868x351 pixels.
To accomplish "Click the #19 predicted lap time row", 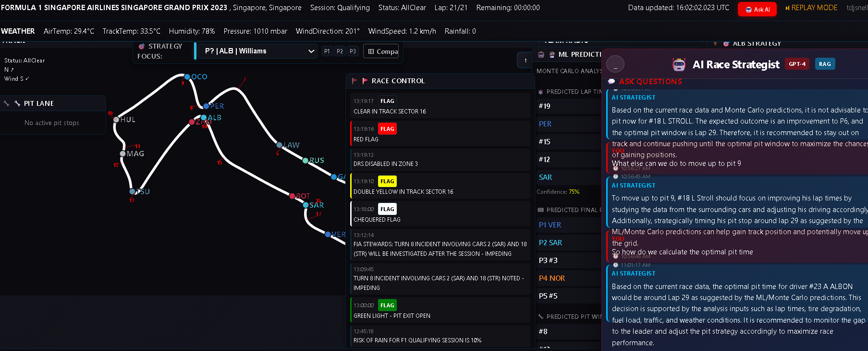I will [x=569, y=106].
